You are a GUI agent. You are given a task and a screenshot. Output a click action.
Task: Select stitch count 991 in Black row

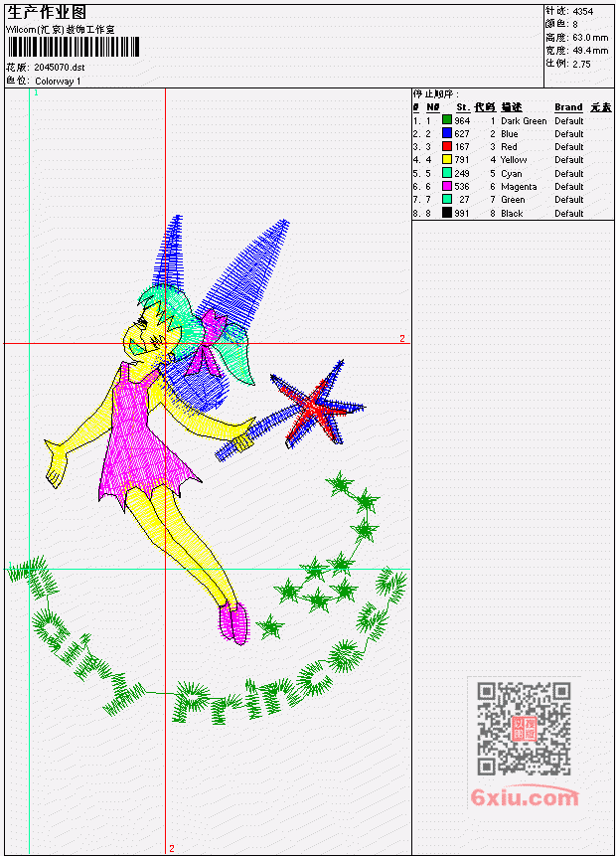click(x=462, y=214)
